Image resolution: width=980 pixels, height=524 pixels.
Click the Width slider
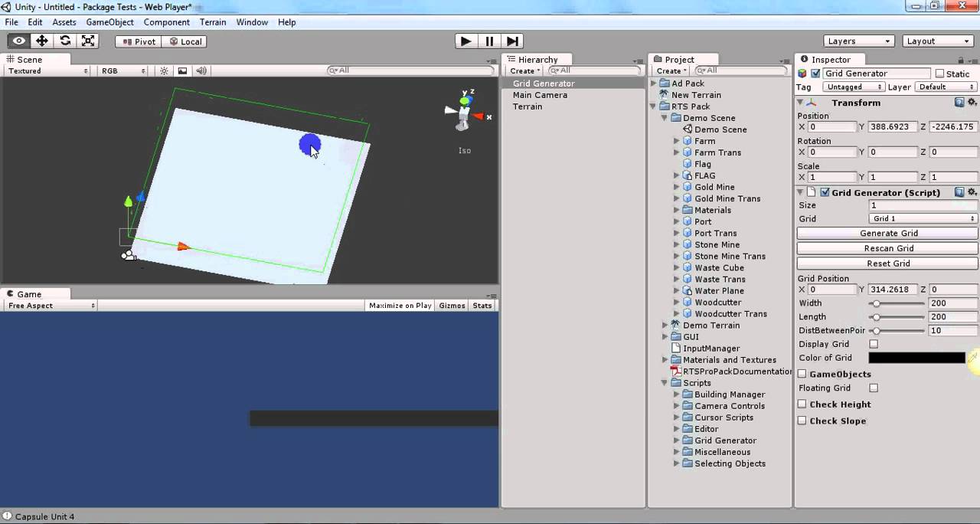pos(897,303)
